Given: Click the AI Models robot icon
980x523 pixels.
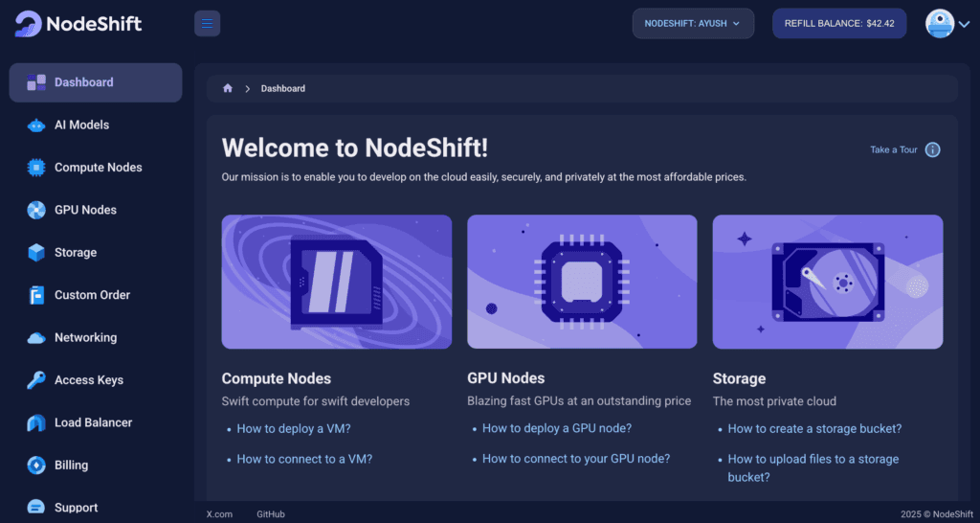Looking at the screenshot, I should 36,125.
